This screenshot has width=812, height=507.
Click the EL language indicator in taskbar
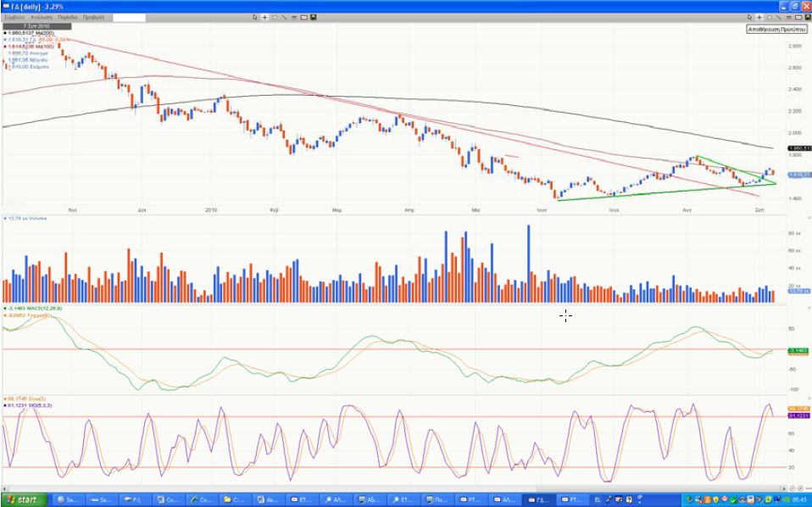597,499
